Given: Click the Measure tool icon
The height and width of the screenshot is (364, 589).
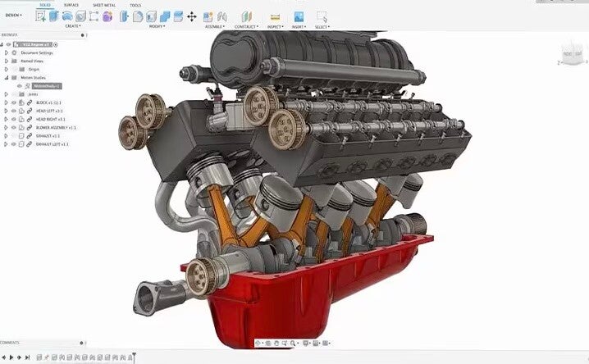Looking at the screenshot, I should pyautogui.click(x=275, y=17).
